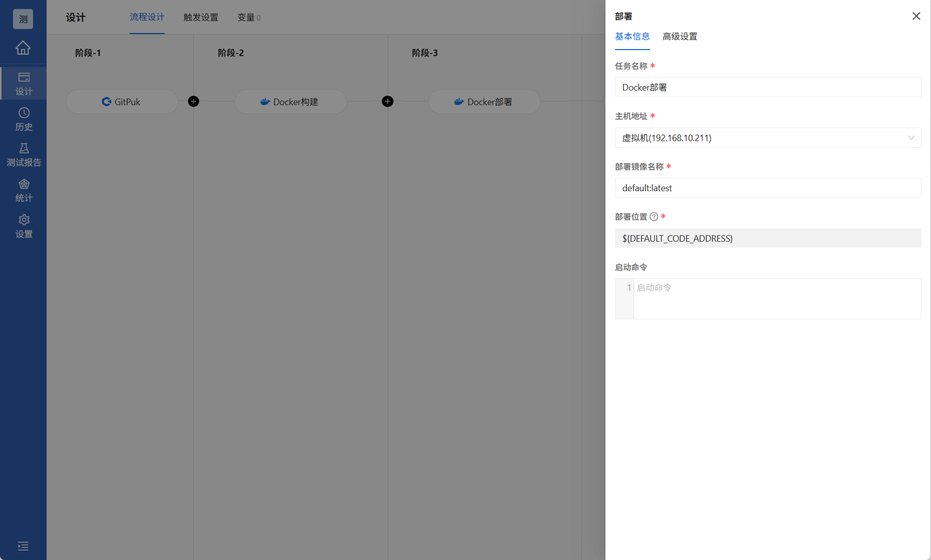The width and height of the screenshot is (931, 560).
Task: Add a task between GitPuk and Docker构建
Action: pos(193,101)
